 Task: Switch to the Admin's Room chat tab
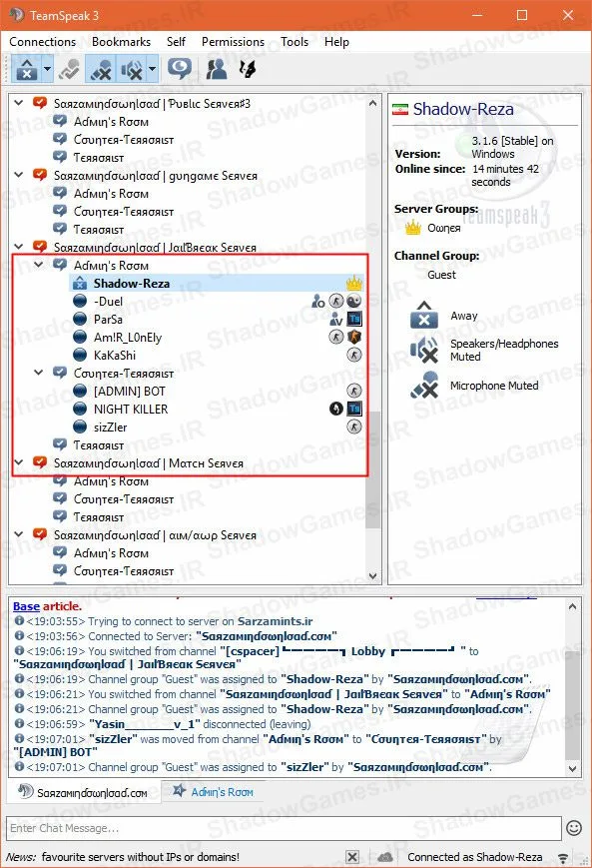pos(213,792)
